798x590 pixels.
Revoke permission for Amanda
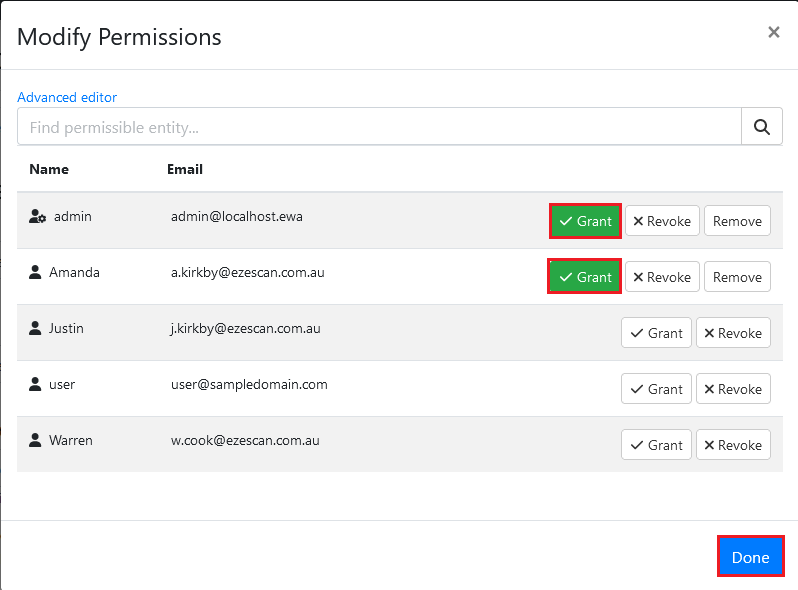pos(662,277)
